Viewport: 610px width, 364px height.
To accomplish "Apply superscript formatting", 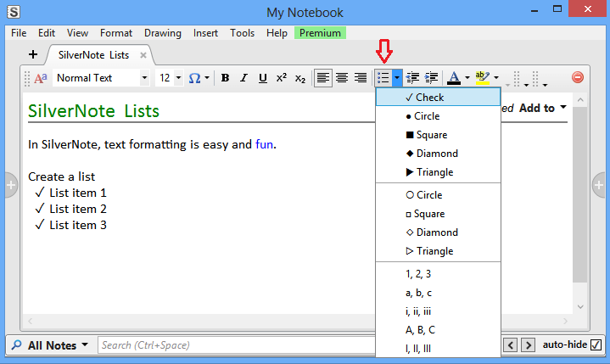I will tap(282, 78).
